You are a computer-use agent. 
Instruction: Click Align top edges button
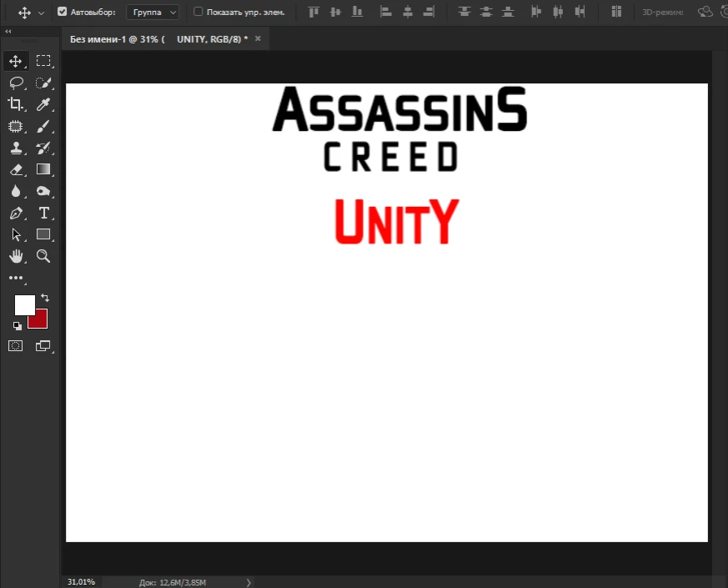[313, 12]
